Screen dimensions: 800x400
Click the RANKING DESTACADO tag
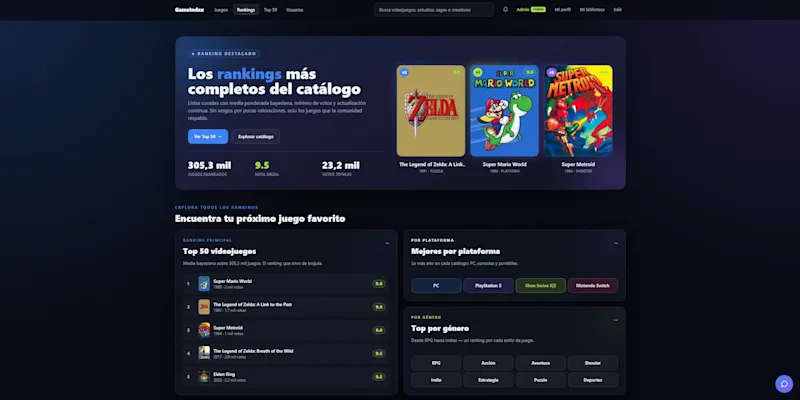tap(224, 54)
